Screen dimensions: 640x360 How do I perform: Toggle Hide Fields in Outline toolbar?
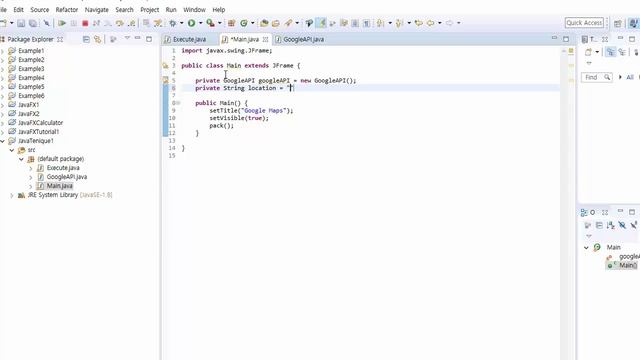click(x=622, y=225)
